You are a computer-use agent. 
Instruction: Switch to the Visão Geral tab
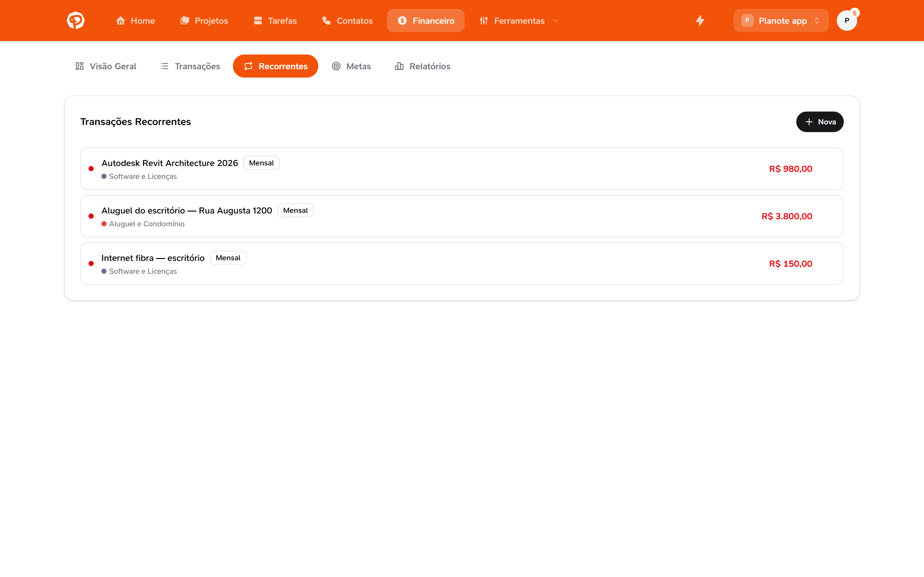pyautogui.click(x=106, y=66)
